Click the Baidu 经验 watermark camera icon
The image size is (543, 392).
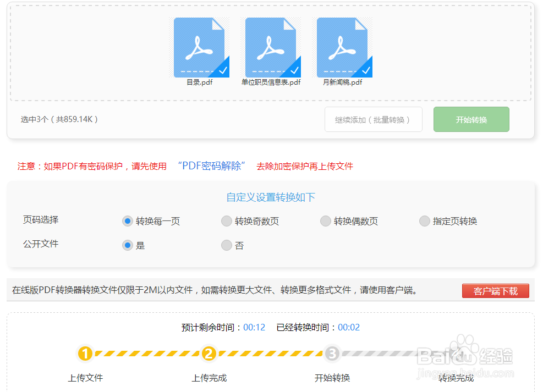pos(464,349)
